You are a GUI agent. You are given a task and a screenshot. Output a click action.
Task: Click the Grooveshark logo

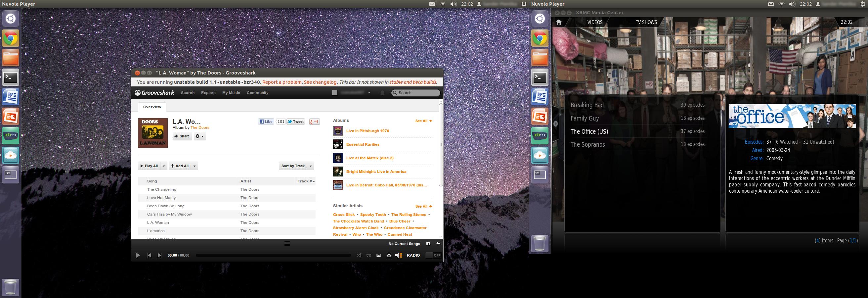pyautogui.click(x=154, y=93)
